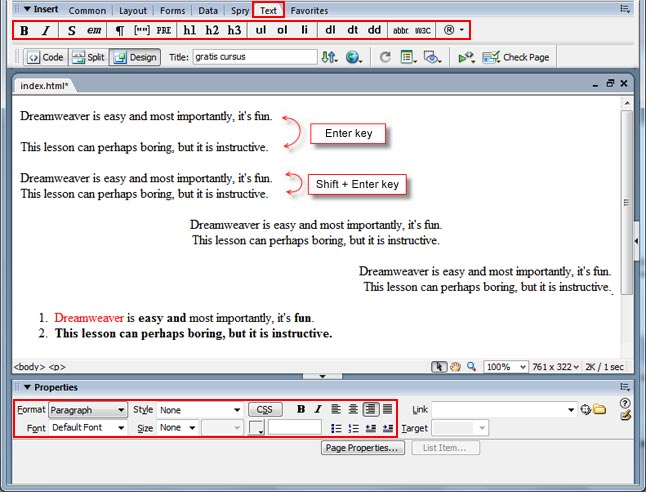
Task: Apply Italic in the Insert Text bar
Action: coord(46,30)
